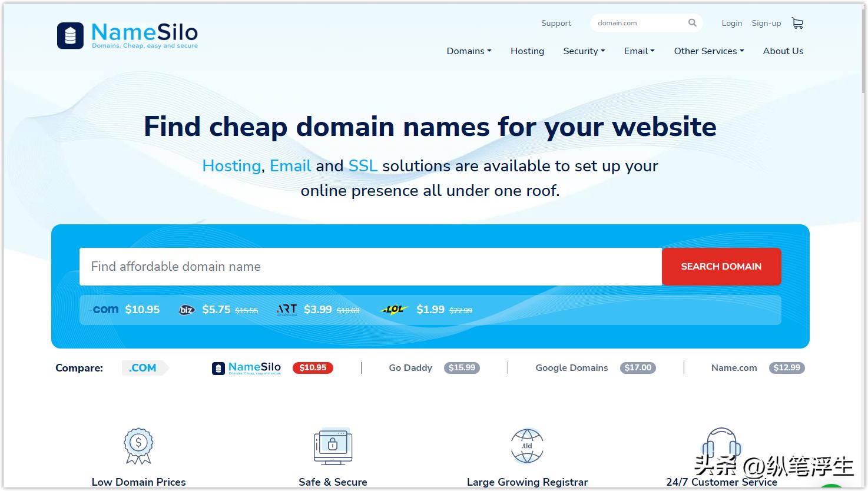Click the Go Daddy $15.99 price badge
The width and height of the screenshot is (868, 491).
click(x=462, y=368)
